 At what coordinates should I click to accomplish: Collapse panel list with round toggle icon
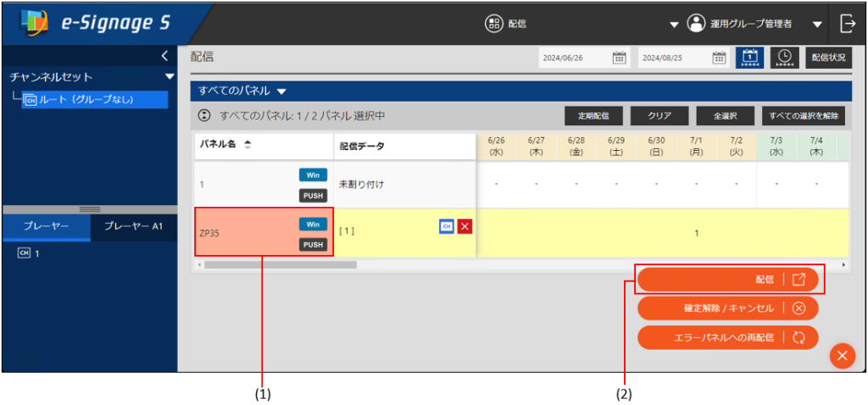click(x=205, y=116)
